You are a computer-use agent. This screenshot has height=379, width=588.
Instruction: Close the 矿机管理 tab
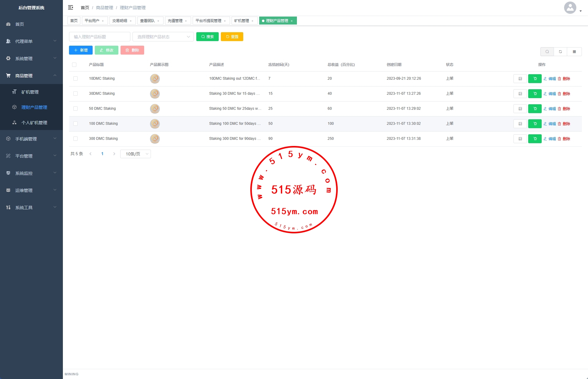252,21
